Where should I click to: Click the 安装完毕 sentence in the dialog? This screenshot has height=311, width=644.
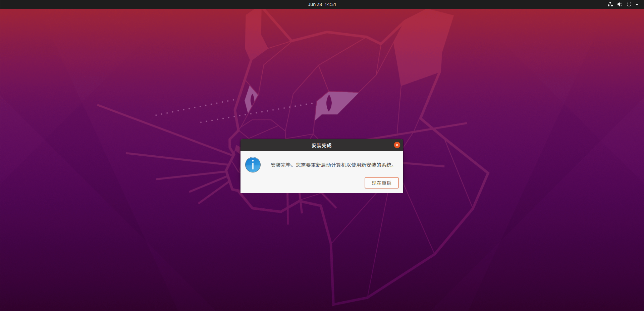point(280,165)
